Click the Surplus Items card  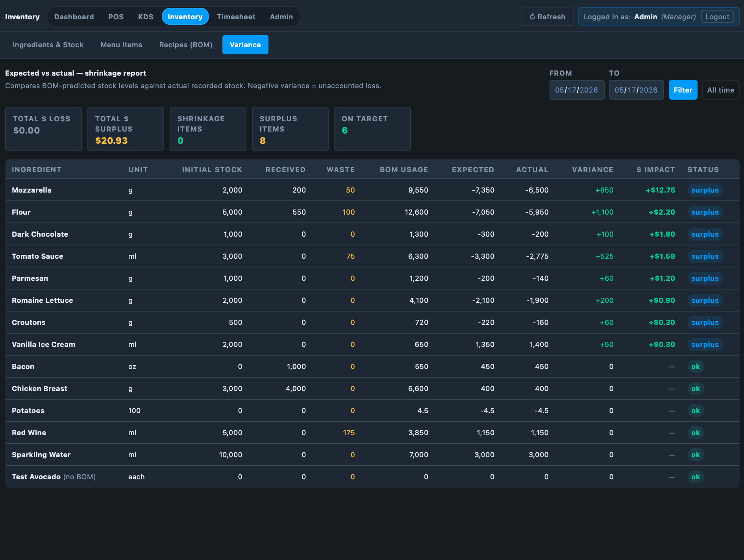290,129
